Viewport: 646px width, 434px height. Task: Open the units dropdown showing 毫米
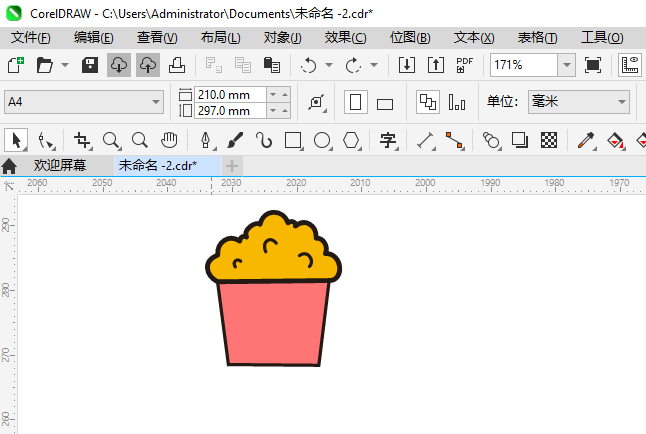click(620, 102)
